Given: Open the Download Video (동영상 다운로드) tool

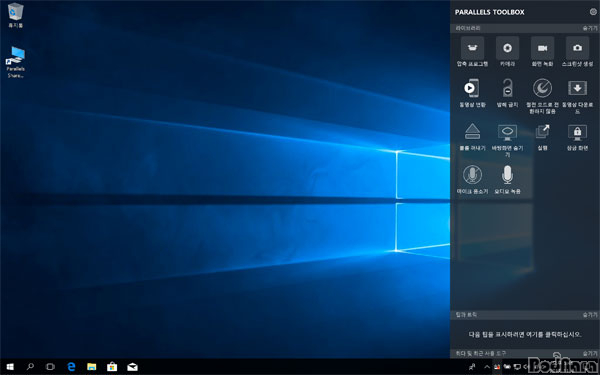Looking at the screenshot, I should click(x=577, y=96).
